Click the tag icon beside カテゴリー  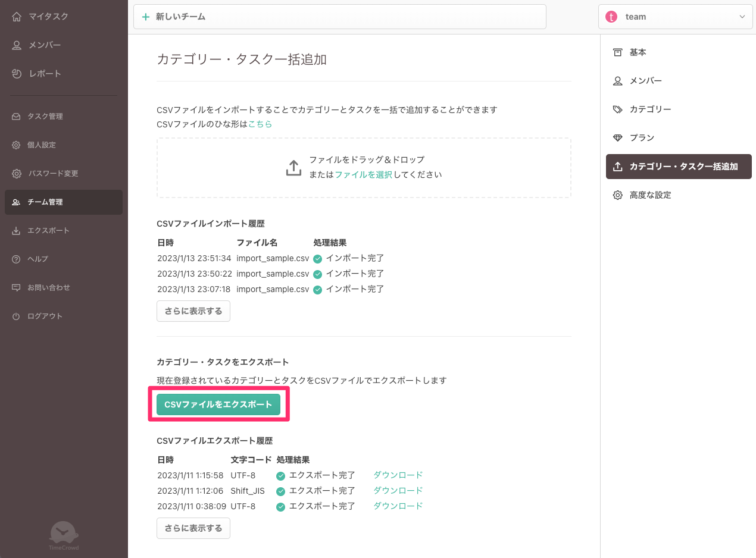click(x=617, y=109)
